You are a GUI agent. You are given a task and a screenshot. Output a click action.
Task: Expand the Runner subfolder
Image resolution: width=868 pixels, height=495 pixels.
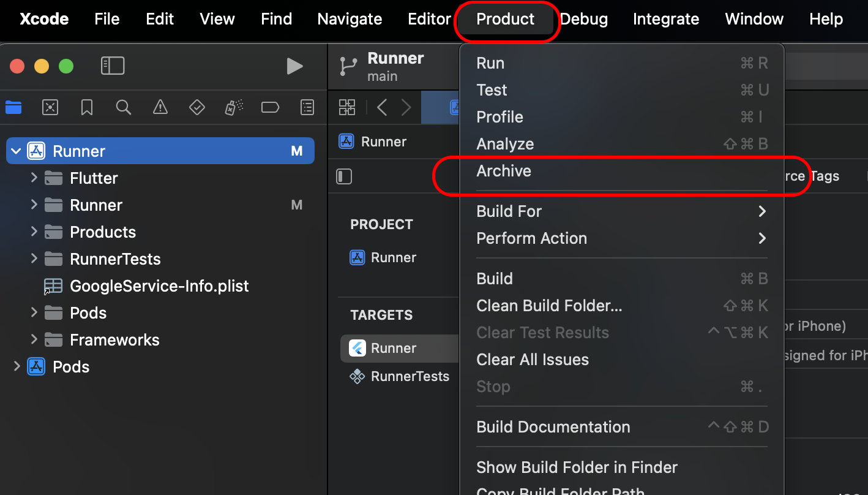(34, 205)
